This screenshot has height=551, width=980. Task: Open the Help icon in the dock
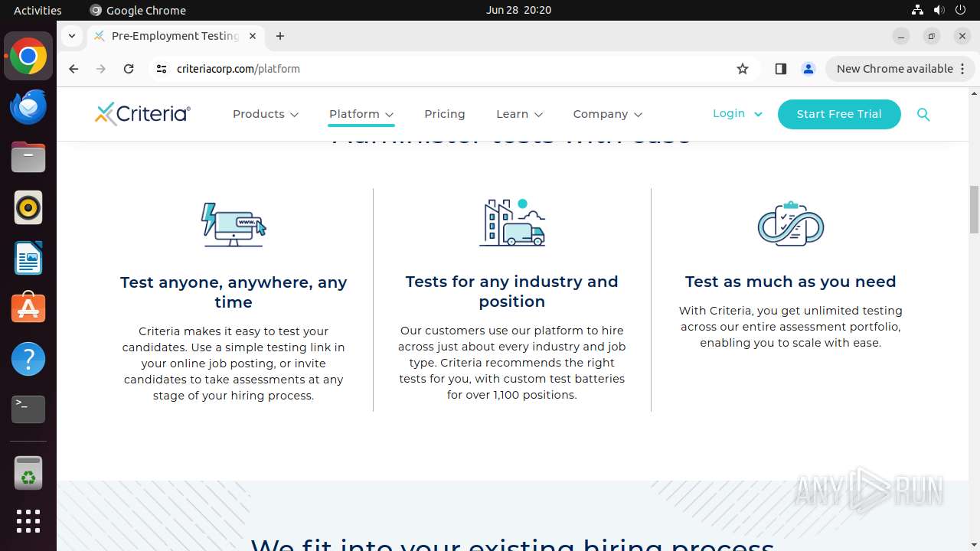coord(28,359)
